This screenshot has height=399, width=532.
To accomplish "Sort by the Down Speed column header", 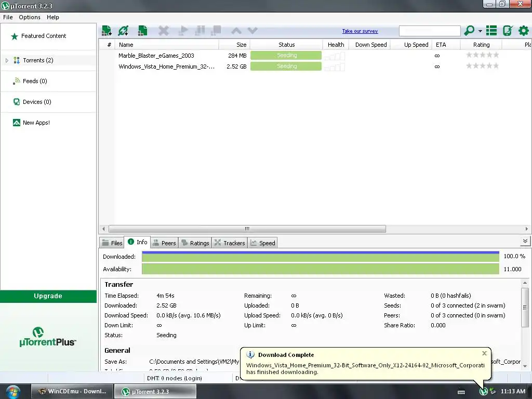I will click(x=370, y=45).
